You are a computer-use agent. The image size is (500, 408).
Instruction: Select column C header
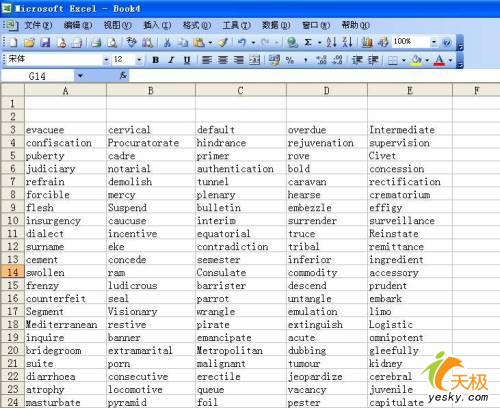pyautogui.click(x=241, y=90)
